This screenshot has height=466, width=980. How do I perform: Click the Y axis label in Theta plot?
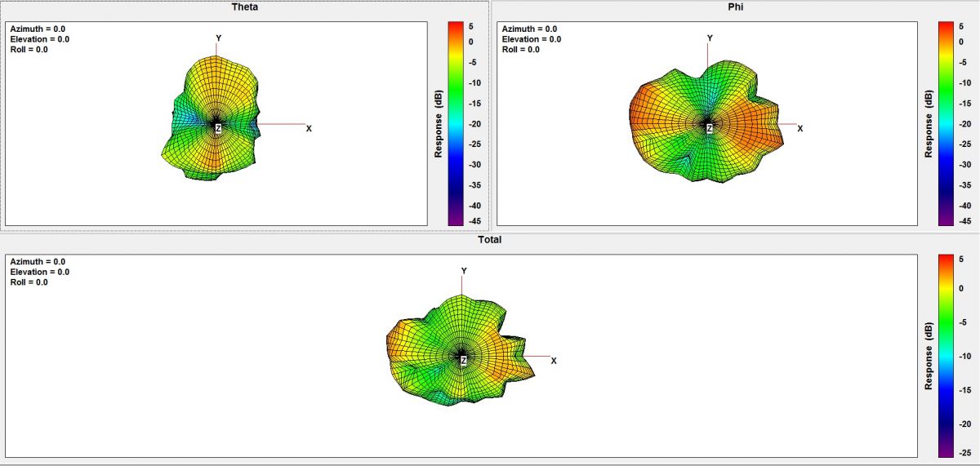pyautogui.click(x=219, y=38)
